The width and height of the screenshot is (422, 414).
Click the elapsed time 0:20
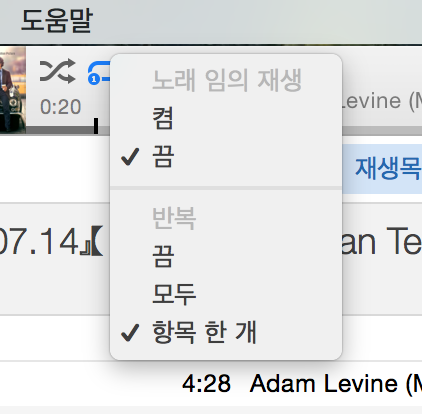(x=60, y=107)
